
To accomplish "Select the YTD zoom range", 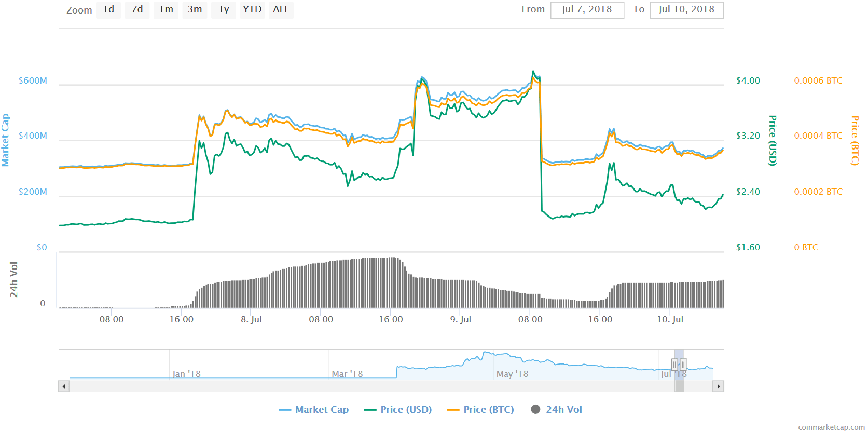I will [x=252, y=10].
